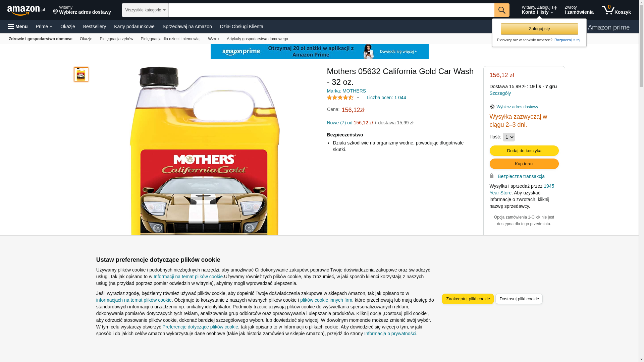The width and height of the screenshot is (644, 362).
Task: Expand the Prime menu in navbar
Action: click(x=44, y=26)
